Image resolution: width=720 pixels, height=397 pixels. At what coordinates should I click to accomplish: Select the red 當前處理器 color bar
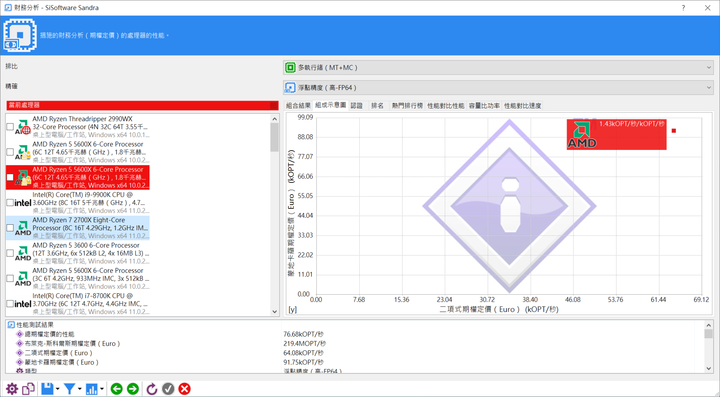point(142,105)
